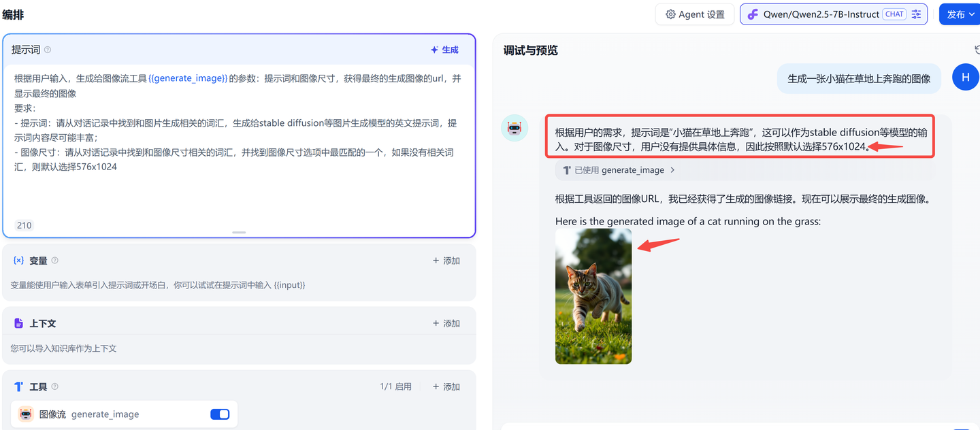Image resolution: width=980 pixels, height=430 pixels.
Task: Click the 图像流 icon beside generate_image tool
Action: [25, 414]
